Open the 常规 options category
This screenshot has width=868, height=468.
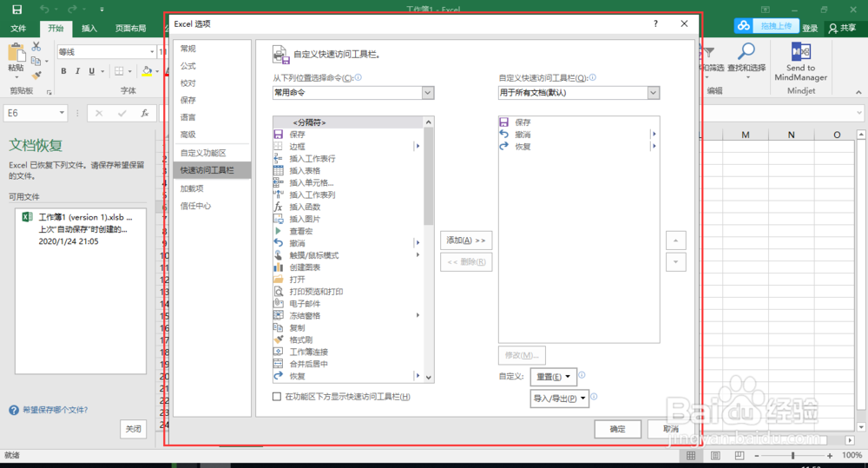click(188, 49)
